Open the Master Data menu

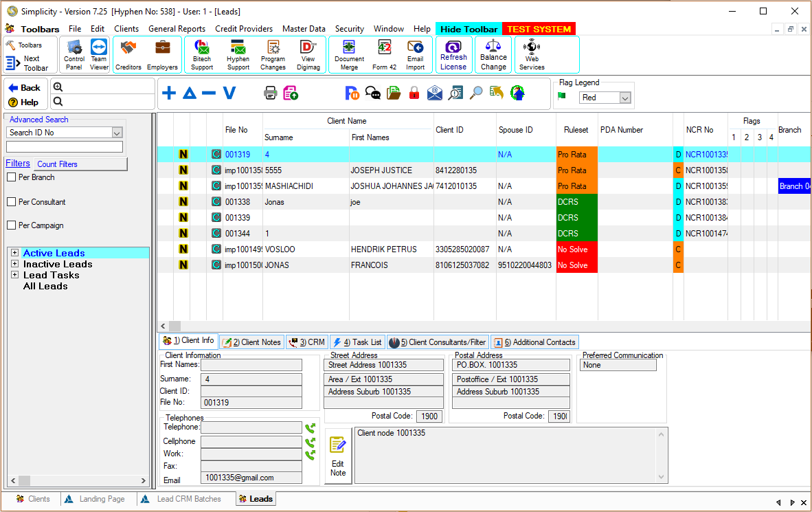(304, 29)
